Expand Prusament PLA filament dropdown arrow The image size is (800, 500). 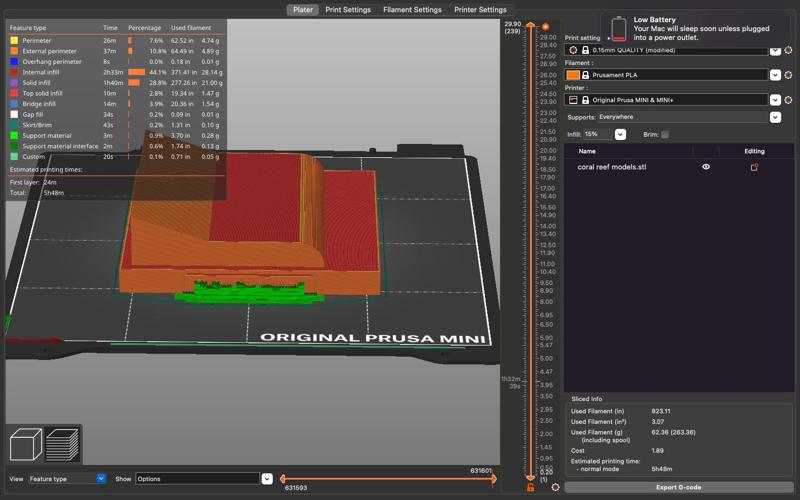[775, 75]
